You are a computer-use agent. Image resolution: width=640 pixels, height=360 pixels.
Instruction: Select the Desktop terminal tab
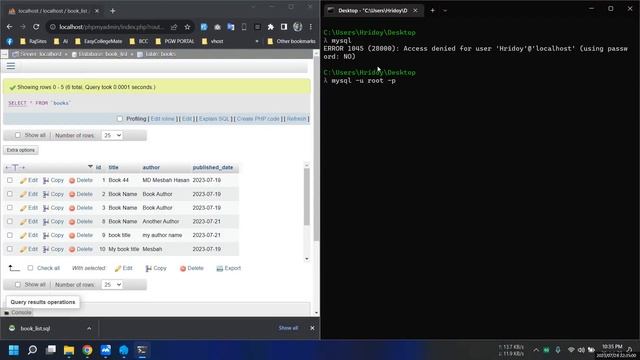(x=372, y=11)
